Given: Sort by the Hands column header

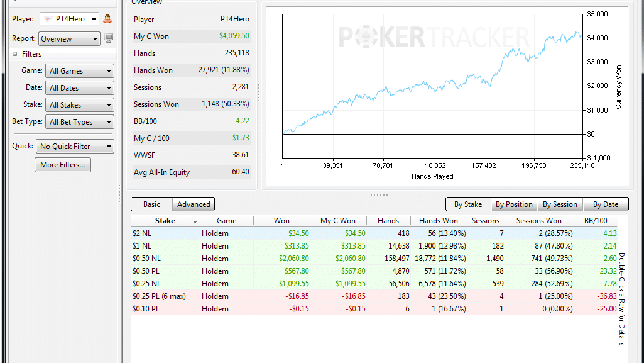Looking at the screenshot, I should click(x=388, y=221).
